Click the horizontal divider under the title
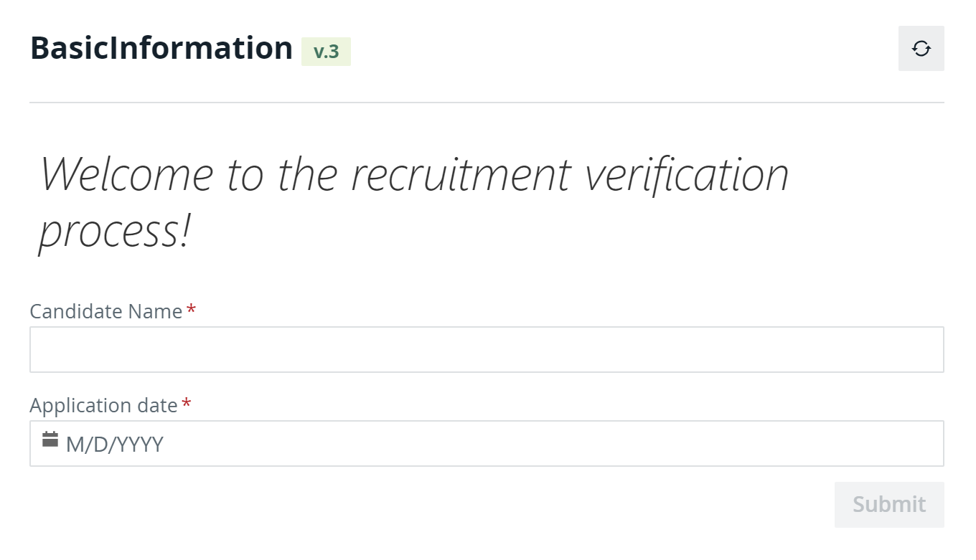Image resolution: width=976 pixels, height=560 pixels. (x=487, y=103)
